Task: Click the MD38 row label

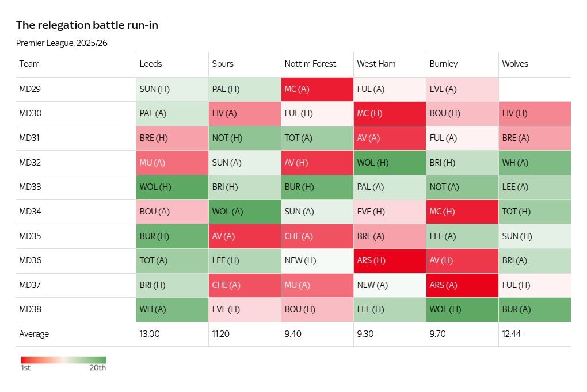Action: click(x=30, y=309)
